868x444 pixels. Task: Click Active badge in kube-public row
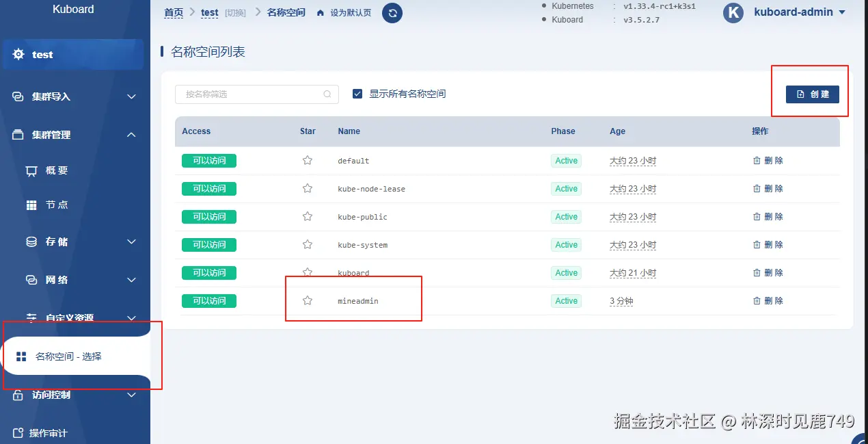566,217
